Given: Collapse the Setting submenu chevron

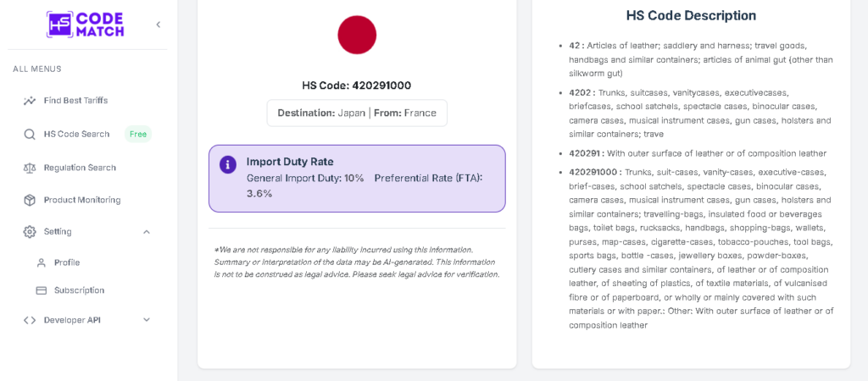Looking at the screenshot, I should (x=146, y=232).
